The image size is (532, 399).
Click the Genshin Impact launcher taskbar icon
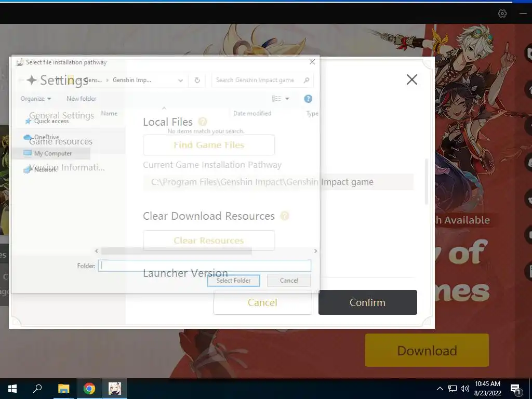[x=115, y=389]
